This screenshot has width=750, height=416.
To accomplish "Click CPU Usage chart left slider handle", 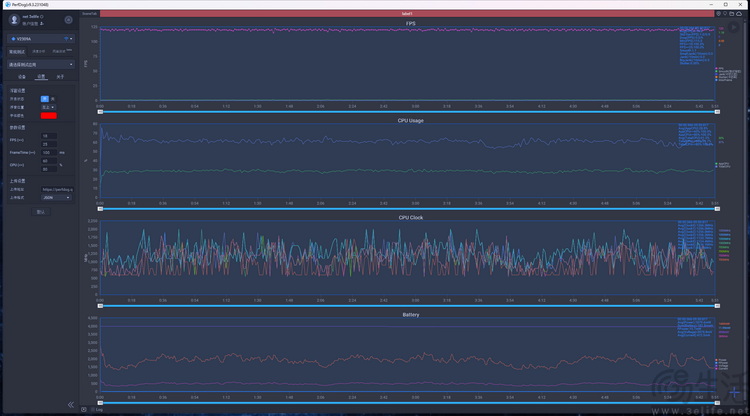I will click(x=100, y=209).
